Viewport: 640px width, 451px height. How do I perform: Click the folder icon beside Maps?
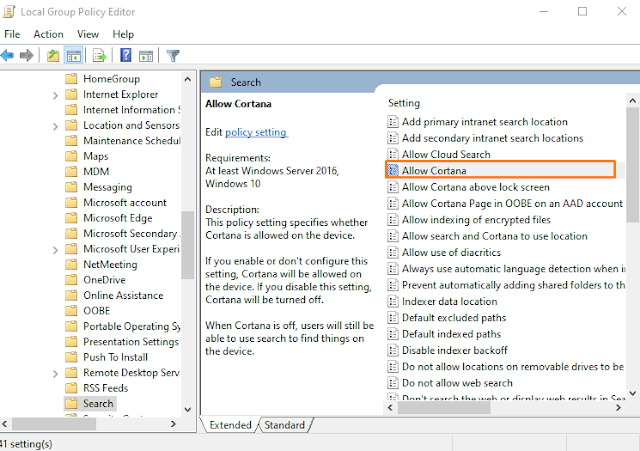click(x=71, y=156)
